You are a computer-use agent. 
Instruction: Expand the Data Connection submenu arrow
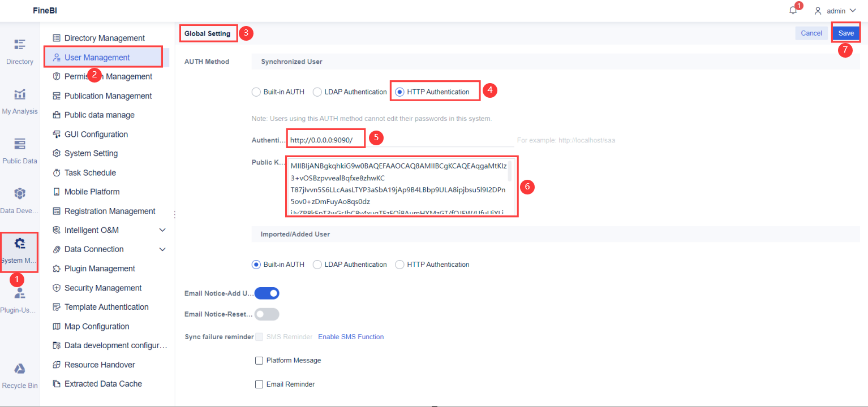click(162, 249)
